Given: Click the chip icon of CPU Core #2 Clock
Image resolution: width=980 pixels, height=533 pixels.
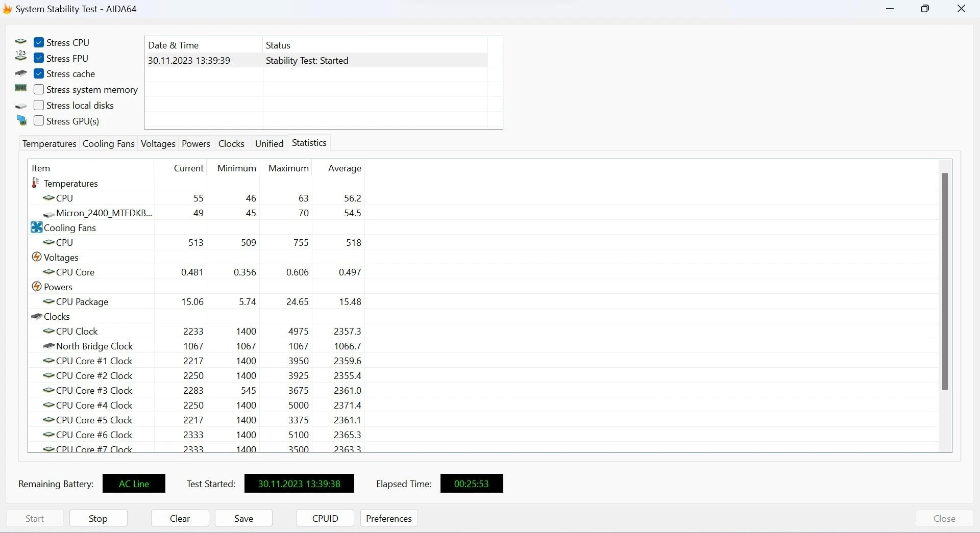Looking at the screenshot, I should [x=48, y=375].
